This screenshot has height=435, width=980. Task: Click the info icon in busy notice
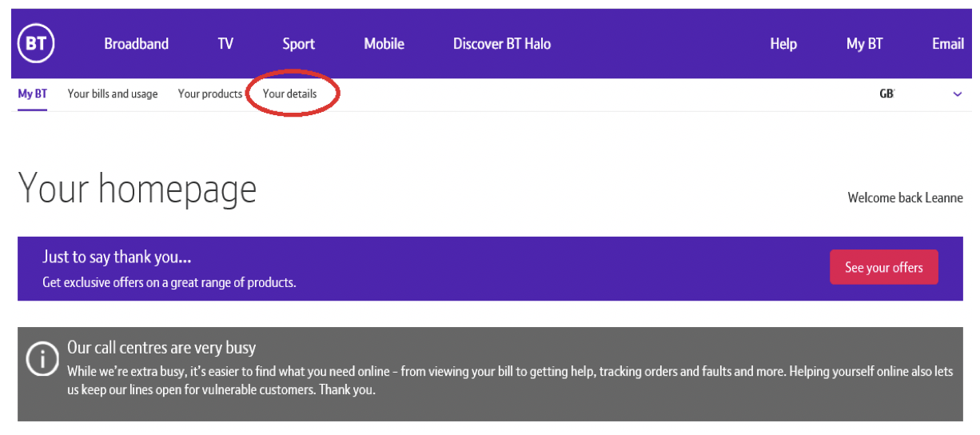42,358
